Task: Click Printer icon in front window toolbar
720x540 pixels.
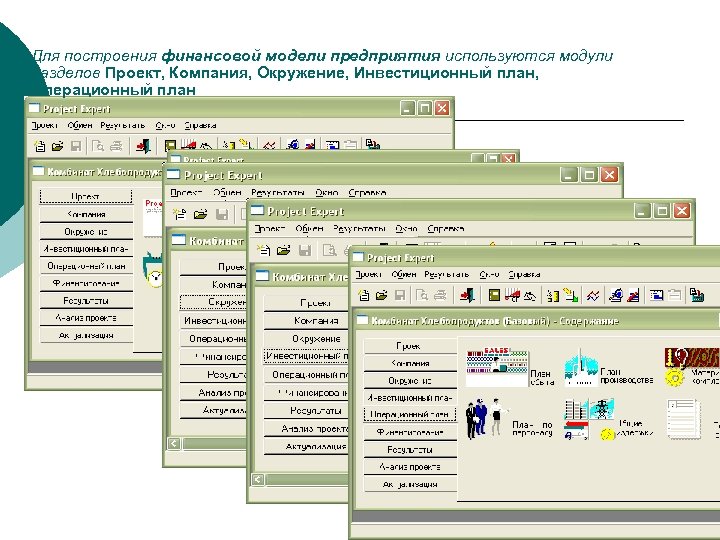Action: [440, 295]
